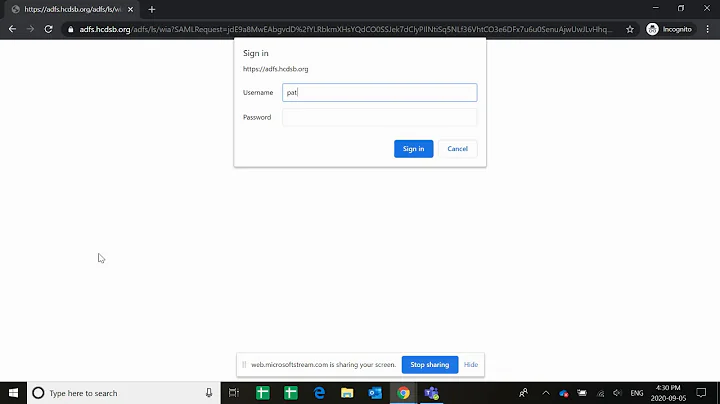Change the ENG input language
The image size is (720, 404).
[x=637, y=393]
